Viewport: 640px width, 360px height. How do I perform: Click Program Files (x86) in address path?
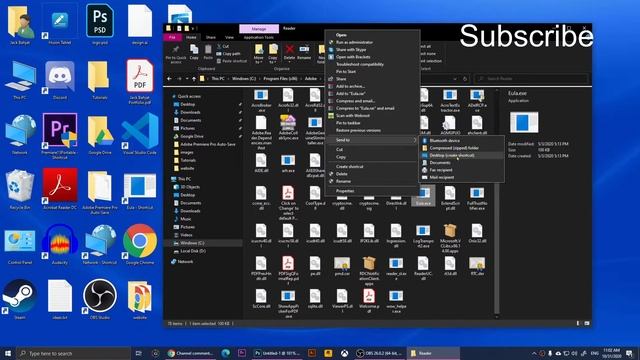[279, 78]
